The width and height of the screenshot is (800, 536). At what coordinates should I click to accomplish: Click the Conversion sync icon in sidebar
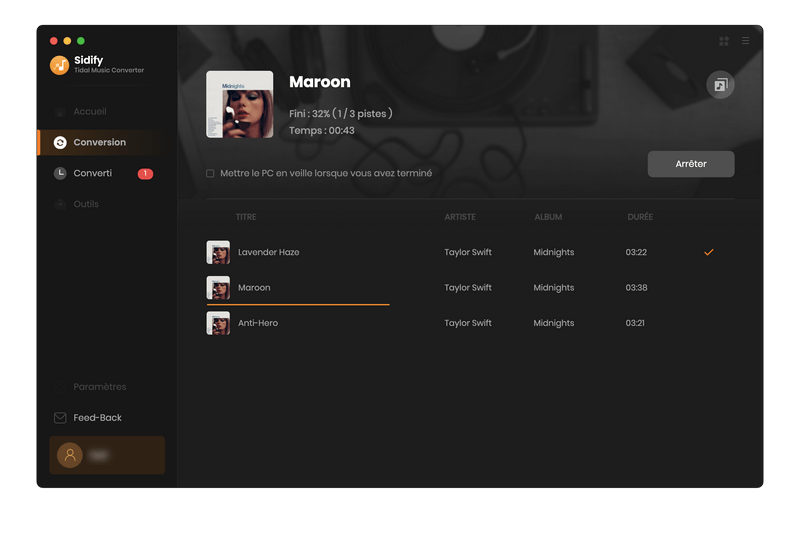tap(60, 143)
